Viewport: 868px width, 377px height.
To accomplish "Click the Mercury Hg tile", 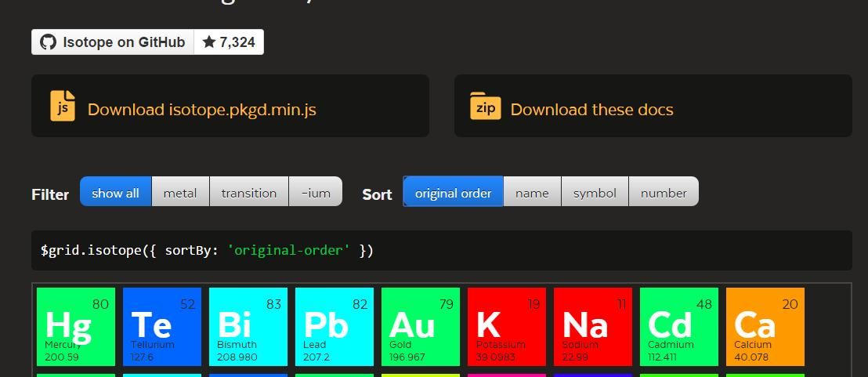I will pyautogui.click(x=76, y=327).
